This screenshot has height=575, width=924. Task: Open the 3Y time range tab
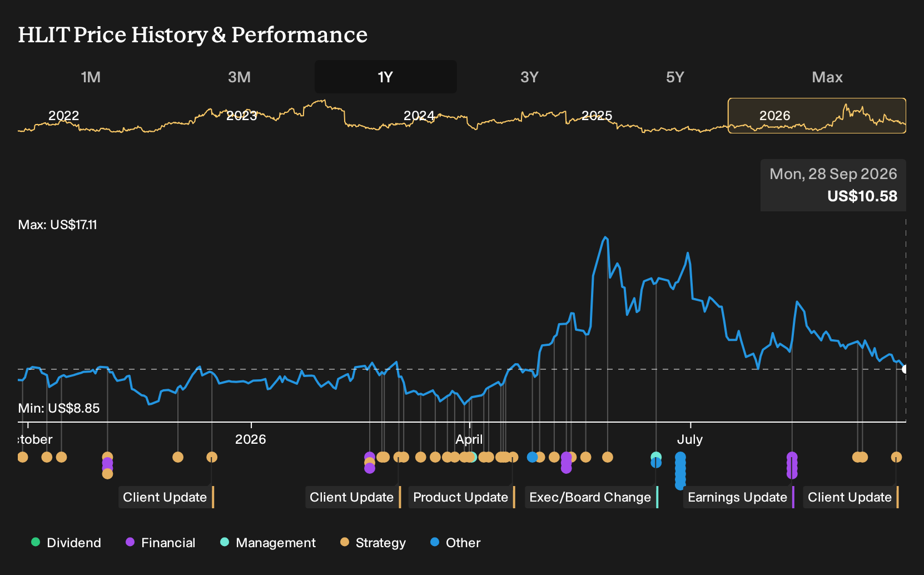(529, 77)
